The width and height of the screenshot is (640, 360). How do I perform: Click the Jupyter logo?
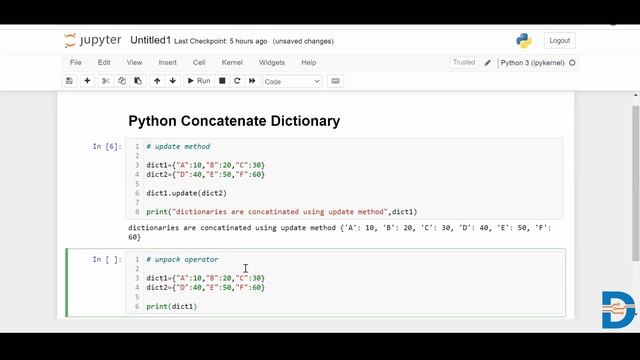pos(93,40)
